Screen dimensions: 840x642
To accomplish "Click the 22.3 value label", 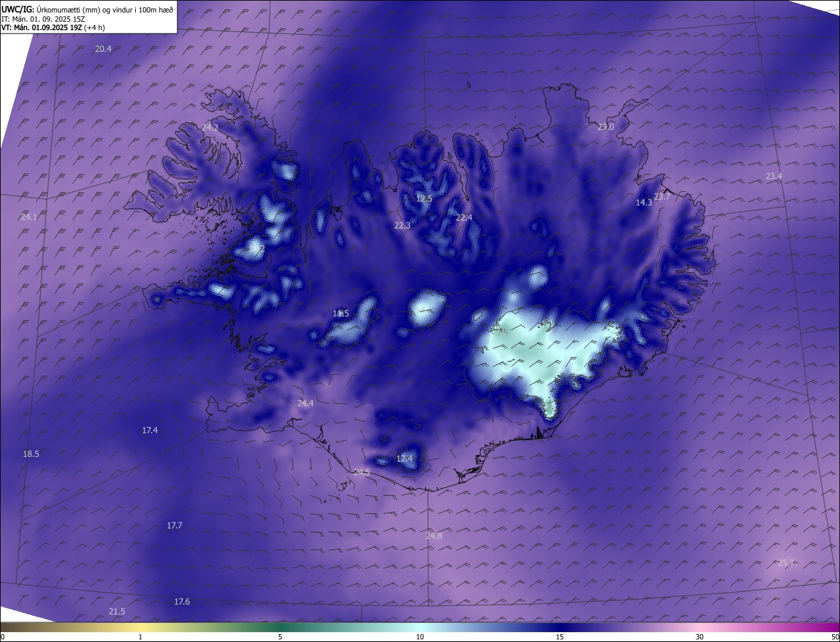I will (x=402, y=226).
